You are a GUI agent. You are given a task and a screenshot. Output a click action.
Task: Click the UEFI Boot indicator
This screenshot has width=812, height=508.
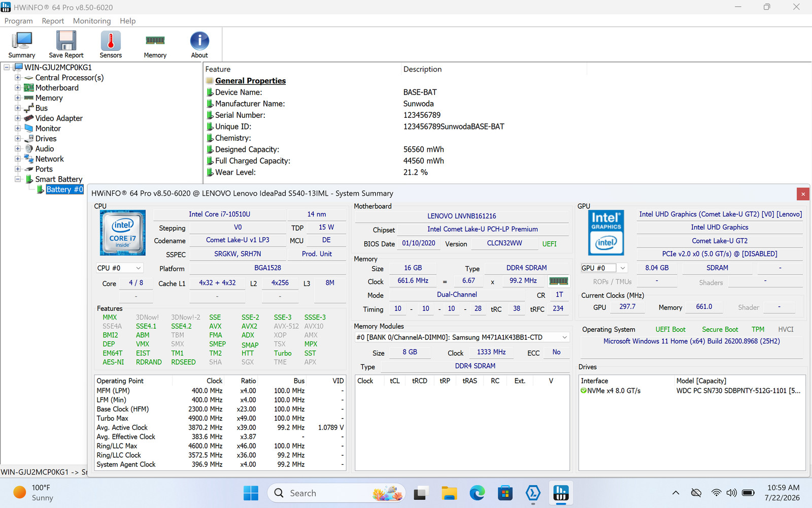click(670, 329)
